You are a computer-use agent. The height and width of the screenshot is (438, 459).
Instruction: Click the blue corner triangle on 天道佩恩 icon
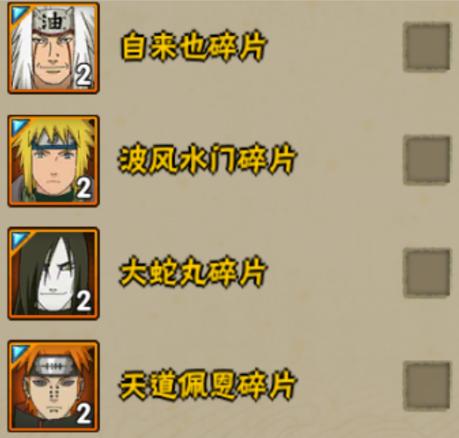tap(18, 351)
